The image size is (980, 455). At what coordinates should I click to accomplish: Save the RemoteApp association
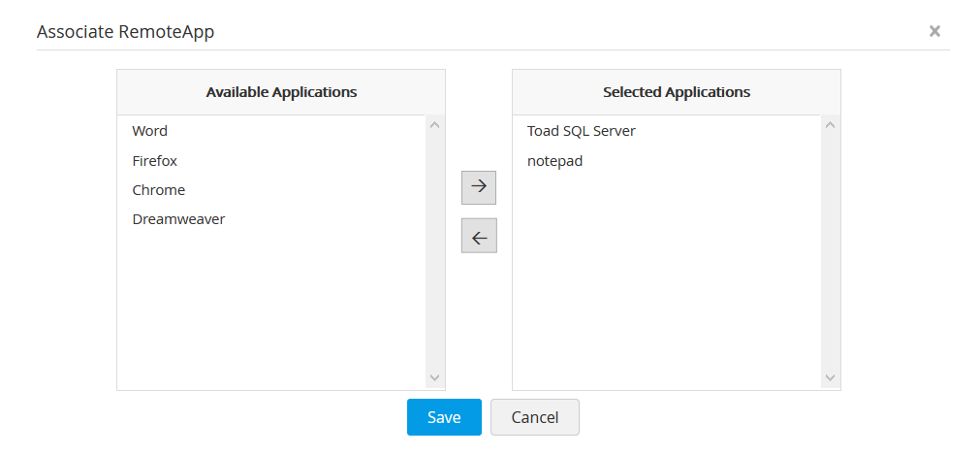pyautogui.click(x=444, y=417)
